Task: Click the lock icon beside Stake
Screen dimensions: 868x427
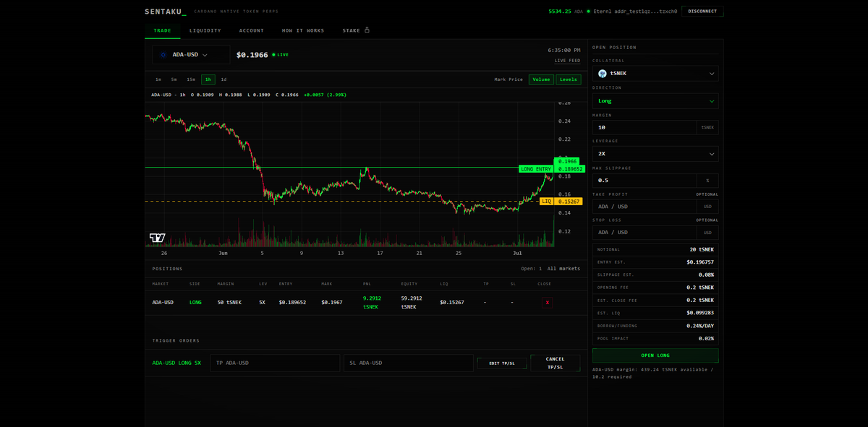Action: (x=367, y=30)
